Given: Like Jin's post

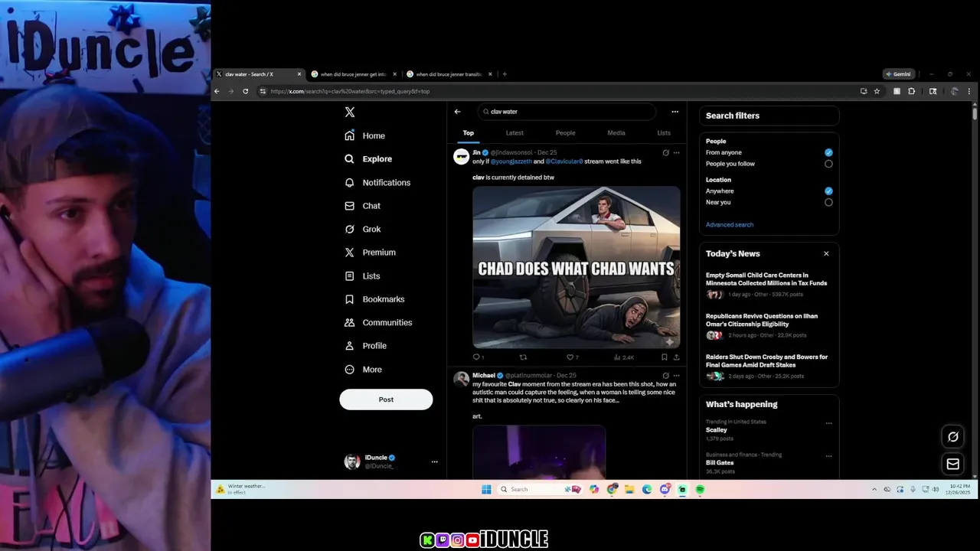Looking at the screenshot, I should pos(572,357).
